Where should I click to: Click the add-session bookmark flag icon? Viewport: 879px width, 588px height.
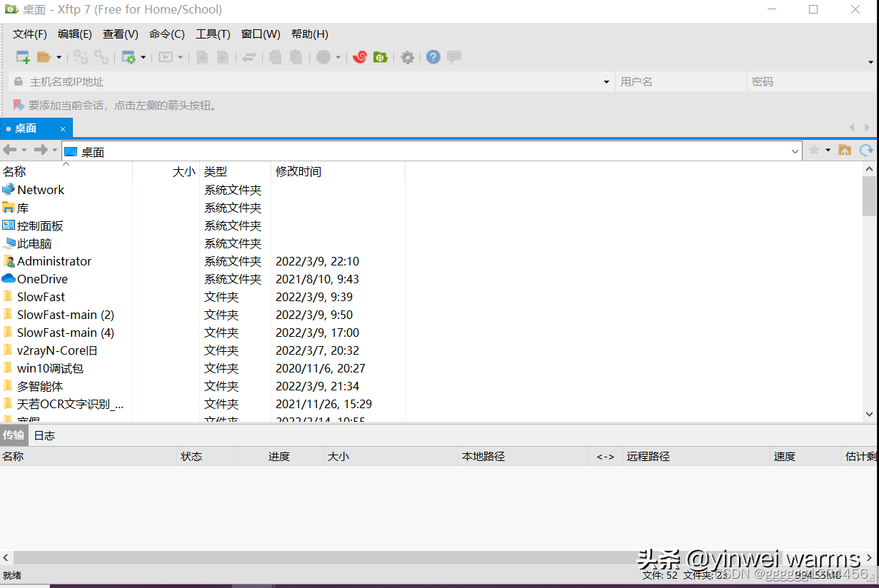tap(19, 106)
